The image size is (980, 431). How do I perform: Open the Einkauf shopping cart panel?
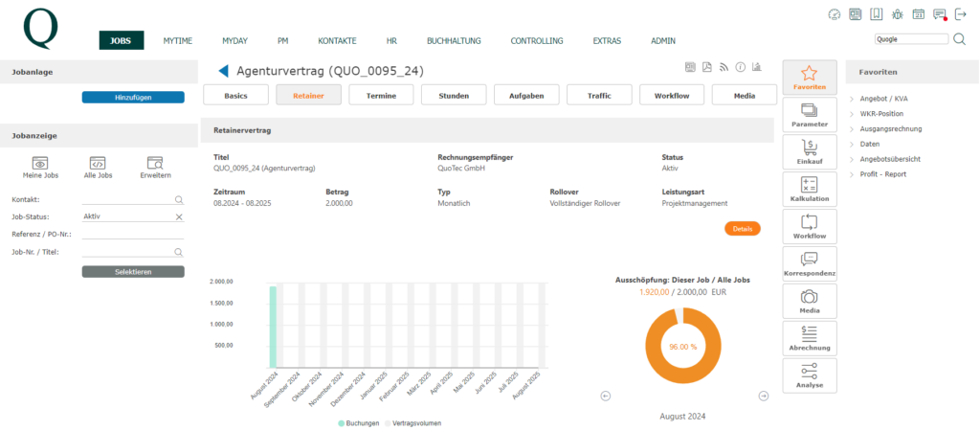tap(810, 151)
